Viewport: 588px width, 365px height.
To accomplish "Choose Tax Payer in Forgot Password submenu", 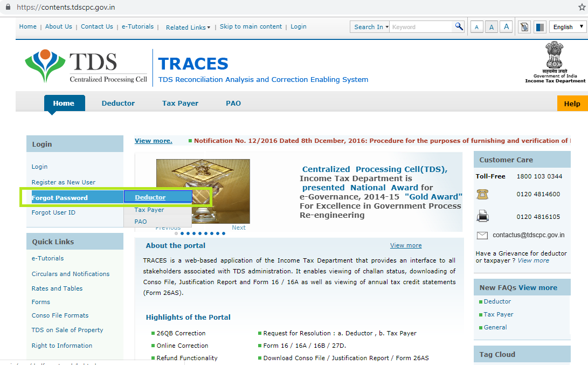I will click(x=149, y=210).
